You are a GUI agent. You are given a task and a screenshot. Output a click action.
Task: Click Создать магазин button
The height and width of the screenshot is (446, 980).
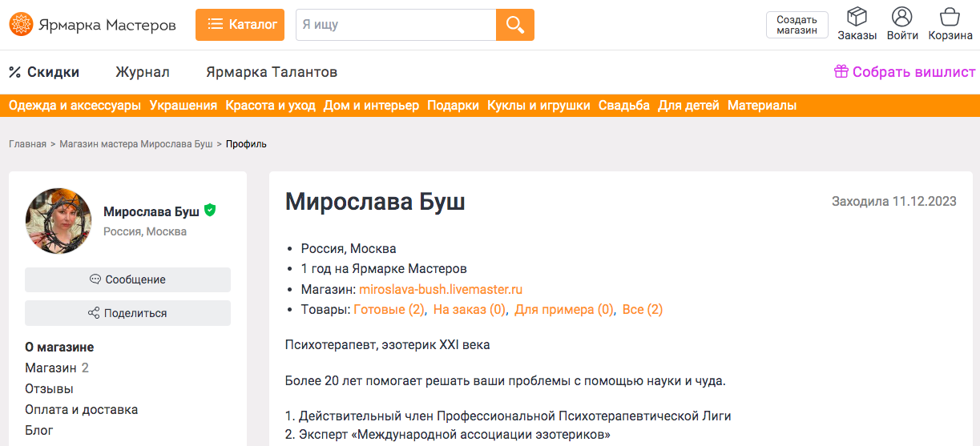tap(797, 25)
